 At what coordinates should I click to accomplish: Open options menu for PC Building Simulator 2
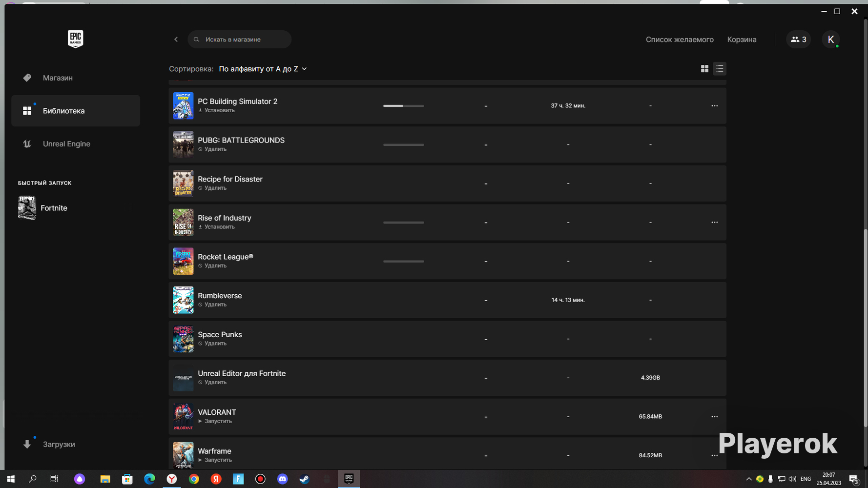pyautogui.click(x=714, y=106)
